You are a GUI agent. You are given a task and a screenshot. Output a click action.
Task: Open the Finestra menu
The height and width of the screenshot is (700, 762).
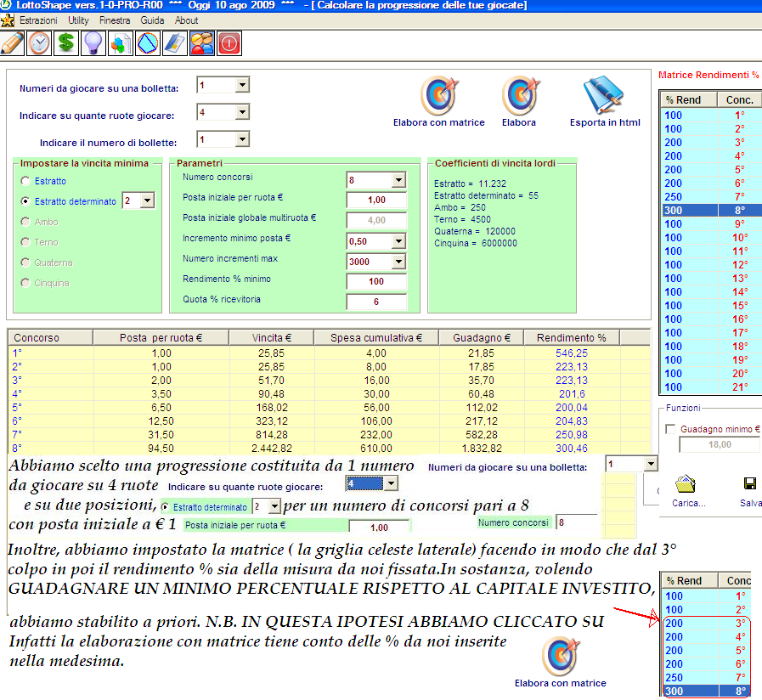click(115, 20)
